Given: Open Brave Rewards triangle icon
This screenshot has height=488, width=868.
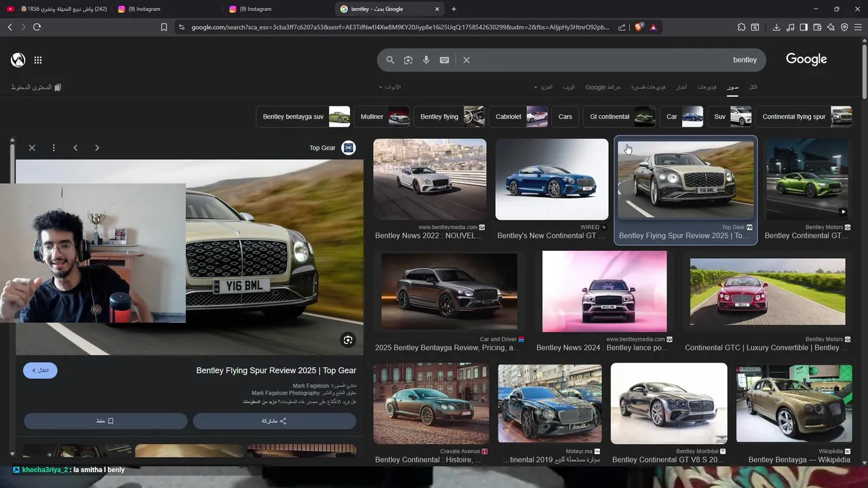Looking at the screenshot, I should tap(653, 27).
